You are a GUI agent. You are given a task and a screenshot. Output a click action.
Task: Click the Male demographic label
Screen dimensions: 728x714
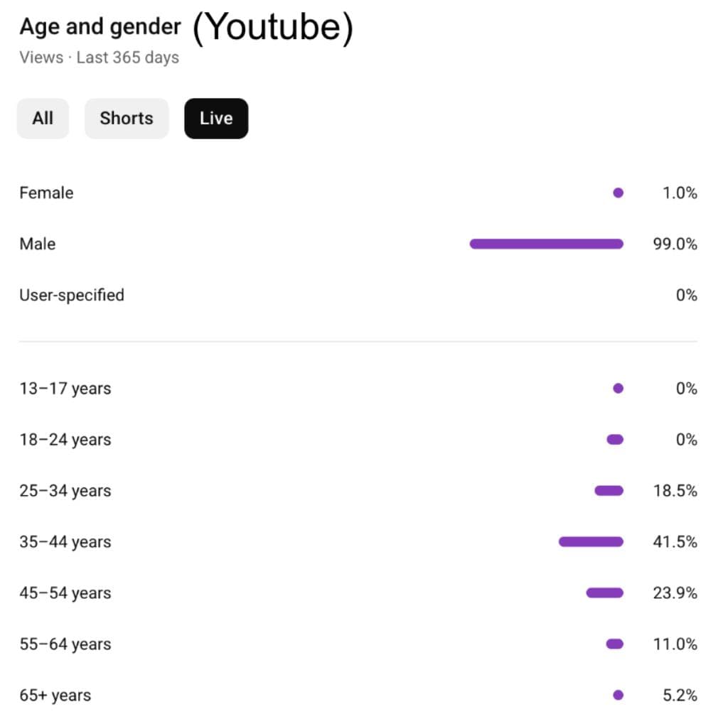(37, 244)
